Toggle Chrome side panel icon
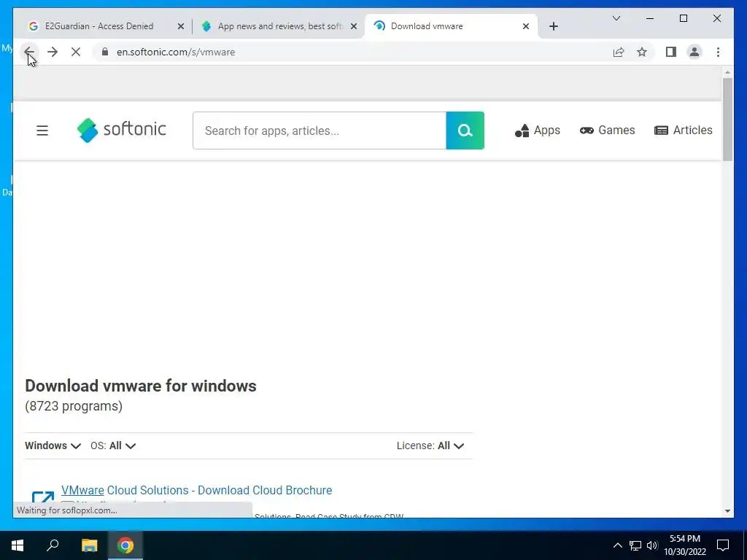The width and height of the screenshot is (747, 560). tap(671, 52)
